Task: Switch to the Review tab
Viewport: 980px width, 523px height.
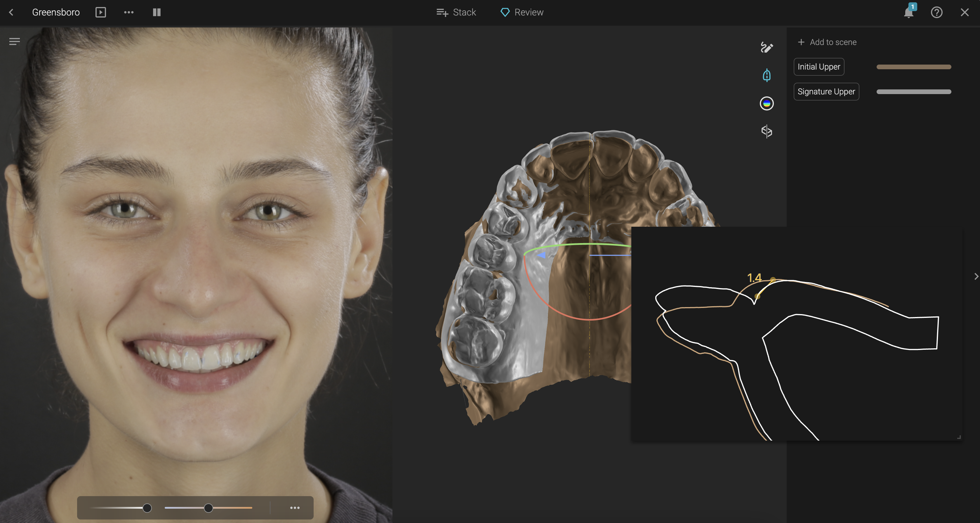Action: [x=522, y=13]
